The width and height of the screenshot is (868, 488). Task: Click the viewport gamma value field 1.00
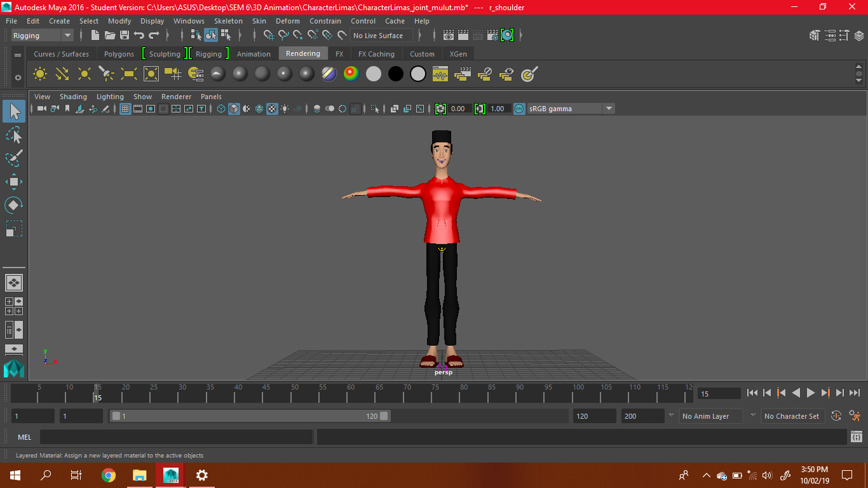[x=498, y=109]
